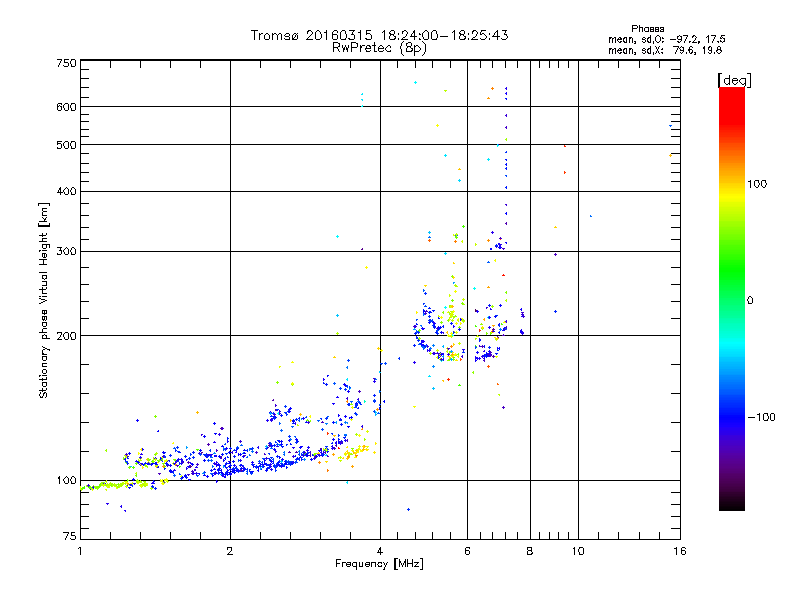Viewport: 800px width, 600px height.
Task: Click the frequency axis tick label "10"
Action: pyautogui.click(x=578, y=551)
